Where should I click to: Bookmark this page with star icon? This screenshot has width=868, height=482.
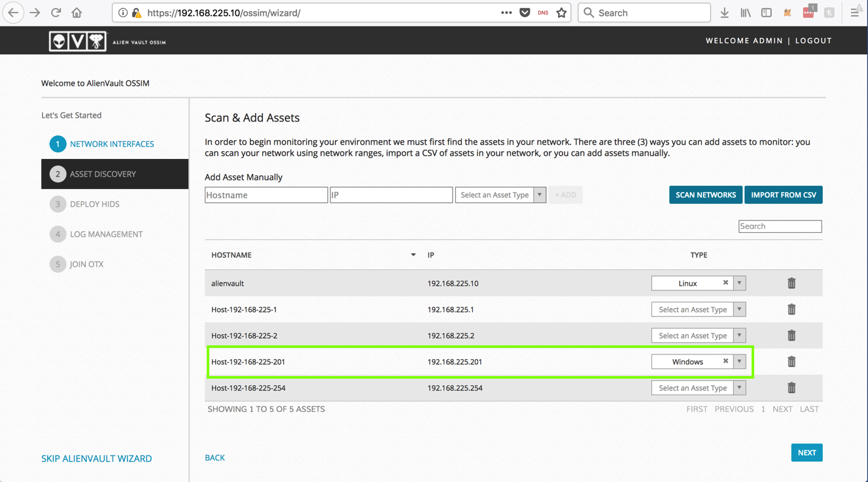tap(561, 12)
